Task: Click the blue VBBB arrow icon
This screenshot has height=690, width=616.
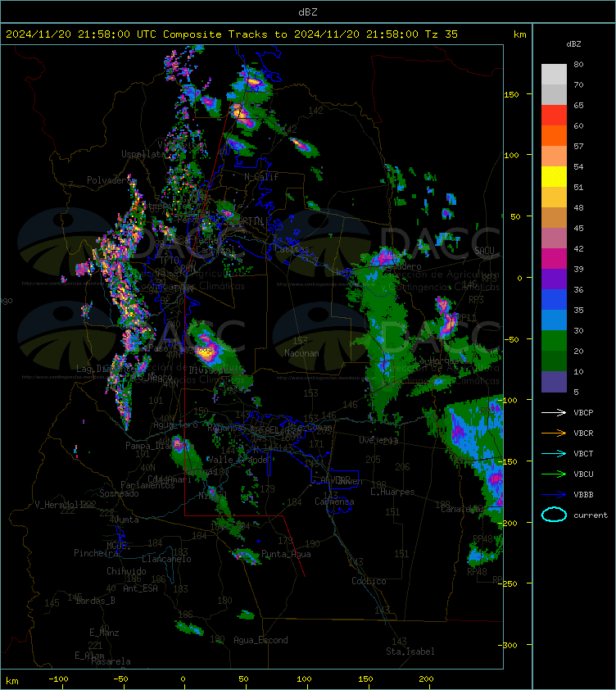Action: (x=554, y=495)
